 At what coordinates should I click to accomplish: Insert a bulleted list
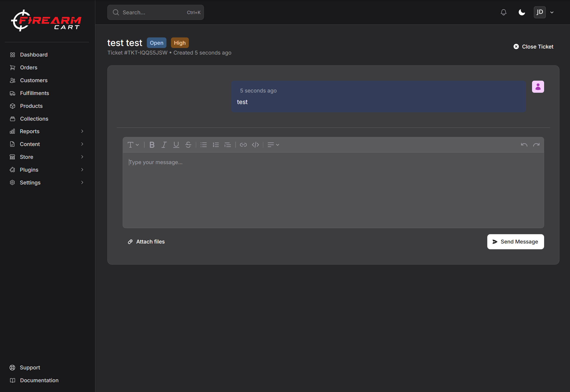tap(204, 145)
